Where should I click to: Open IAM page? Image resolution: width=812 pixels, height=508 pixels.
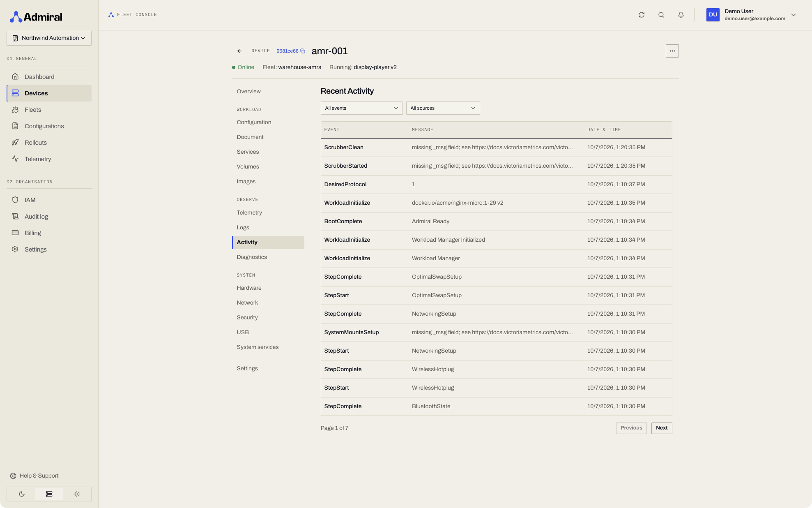pyautogui.click(x=49, y=200)
